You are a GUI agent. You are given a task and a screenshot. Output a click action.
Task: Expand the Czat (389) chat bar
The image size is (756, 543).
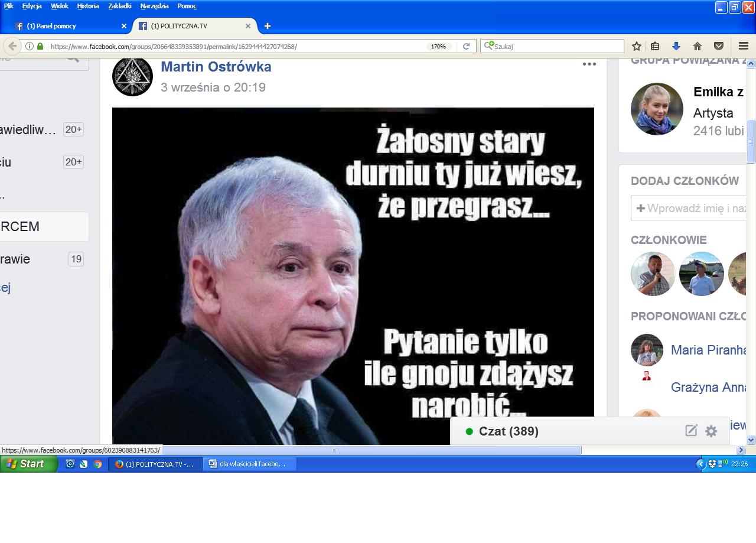508,431
